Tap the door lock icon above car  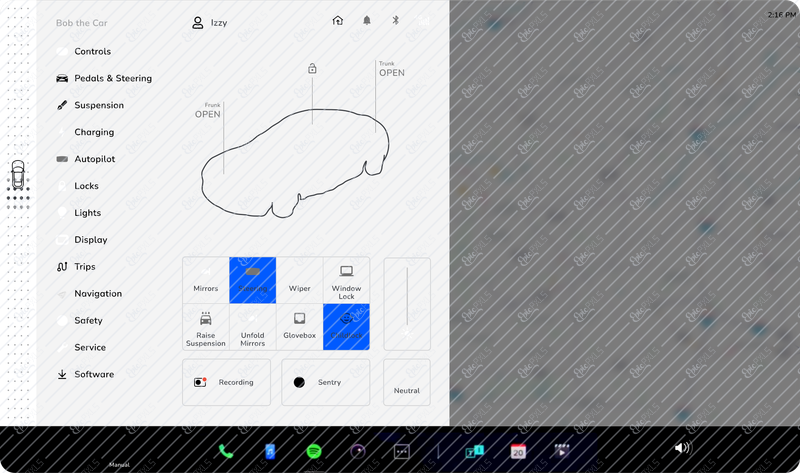pyautogui.click(x=312, y=68)
